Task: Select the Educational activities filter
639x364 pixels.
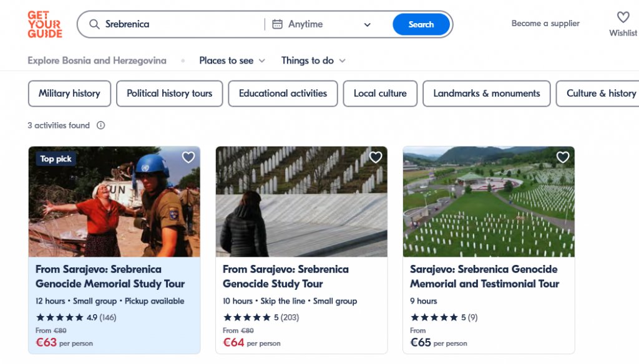Action: (283, 93)
